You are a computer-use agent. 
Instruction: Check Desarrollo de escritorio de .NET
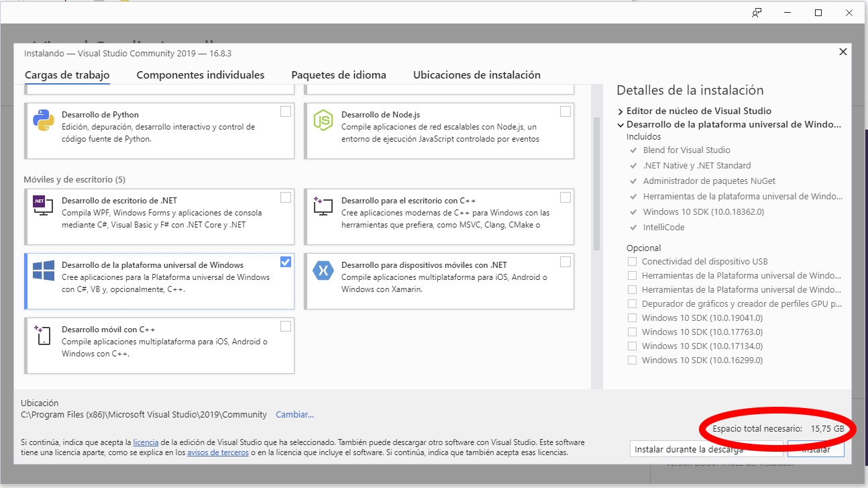(286, 197)
